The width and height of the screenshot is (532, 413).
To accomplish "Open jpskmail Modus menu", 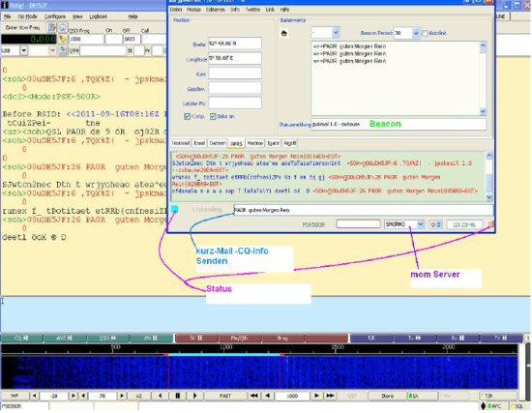I will (193, 10).
